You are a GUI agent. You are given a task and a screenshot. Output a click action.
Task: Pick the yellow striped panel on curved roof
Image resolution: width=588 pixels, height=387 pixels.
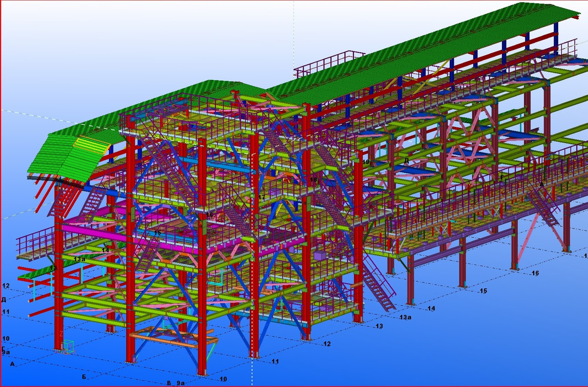click(93, 146)
